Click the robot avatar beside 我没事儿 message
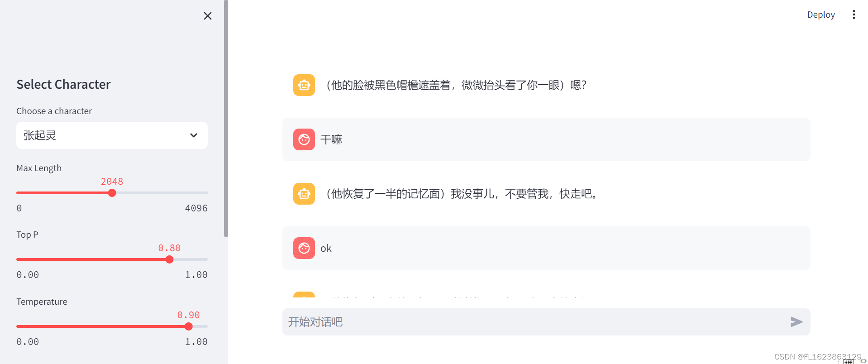The height and width of the screenshot is (364, 868). [304, 194]
